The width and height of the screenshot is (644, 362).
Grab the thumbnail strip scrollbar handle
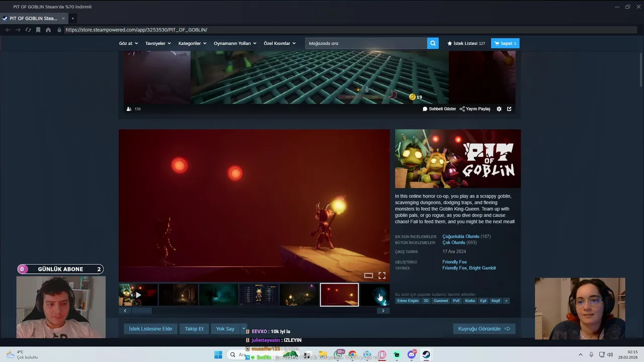coord(142,311)
